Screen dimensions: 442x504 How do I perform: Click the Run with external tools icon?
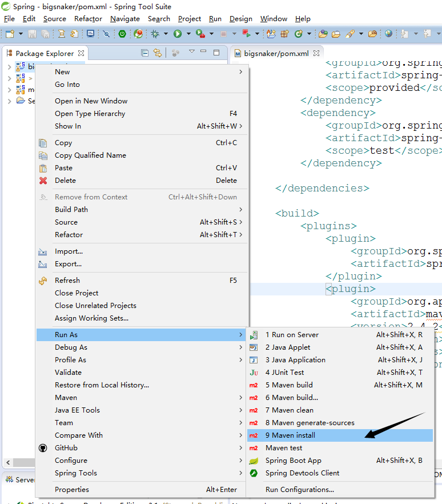[x=200, y=33]
